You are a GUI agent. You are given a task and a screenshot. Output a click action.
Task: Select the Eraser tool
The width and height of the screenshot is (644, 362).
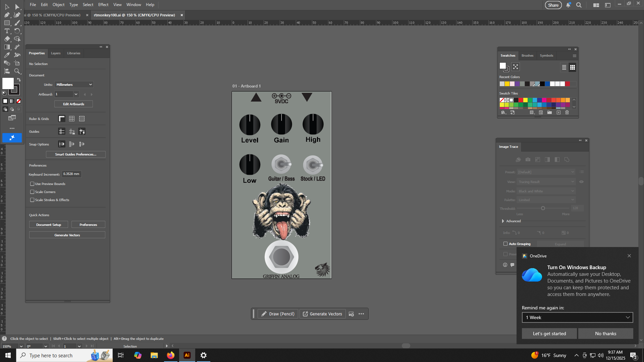(7, 39)
